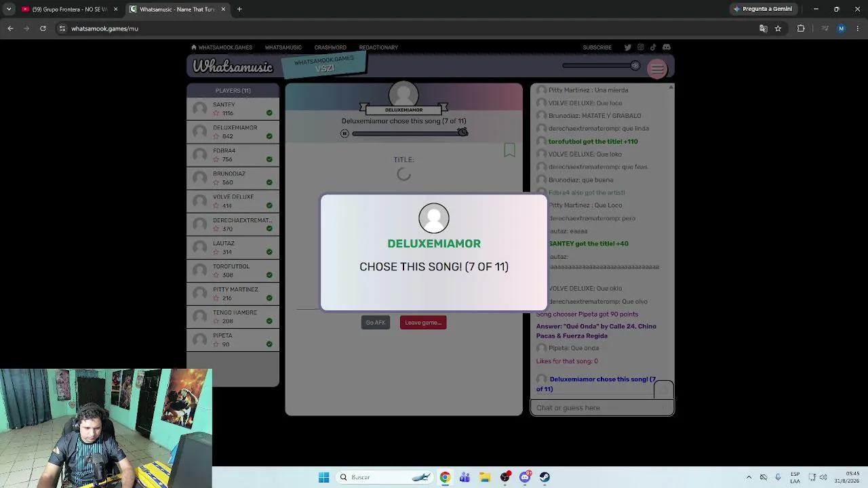
Task: Bookmark this page with the star icon
Action: pos(778,28)
